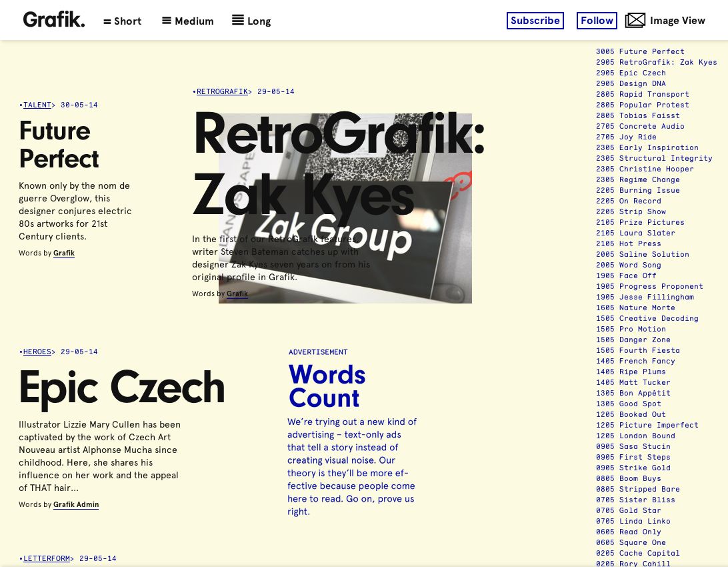Open 2205 Burning Issue in sidebar
Image resolution: width=728 pixels, height=567 pixels.
[x=638, y=190]
